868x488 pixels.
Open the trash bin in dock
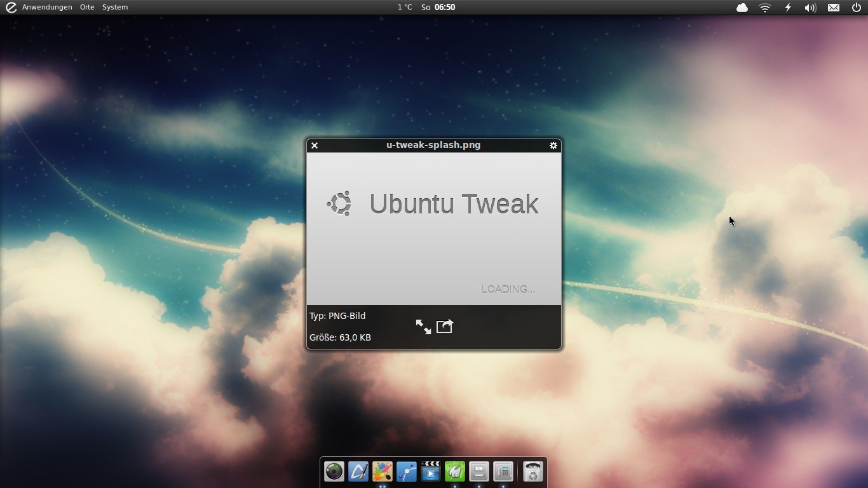click(x=533, y=471)
